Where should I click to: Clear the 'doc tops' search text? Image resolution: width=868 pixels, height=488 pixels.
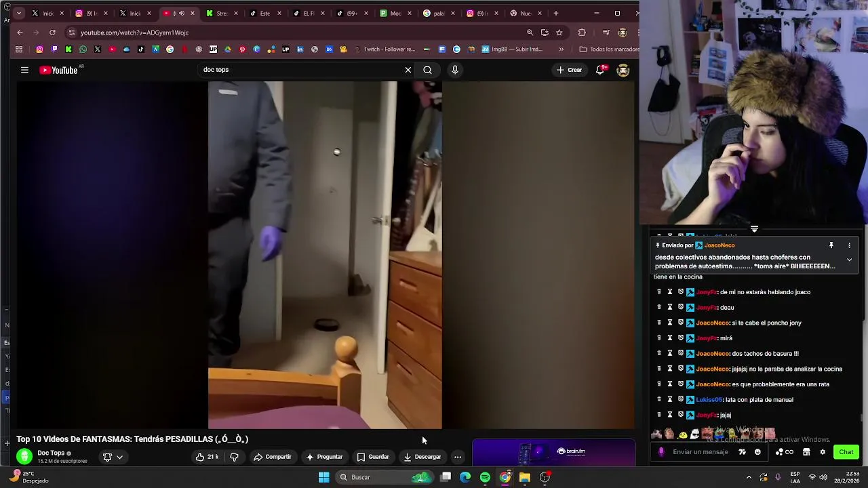pos(408,70)
